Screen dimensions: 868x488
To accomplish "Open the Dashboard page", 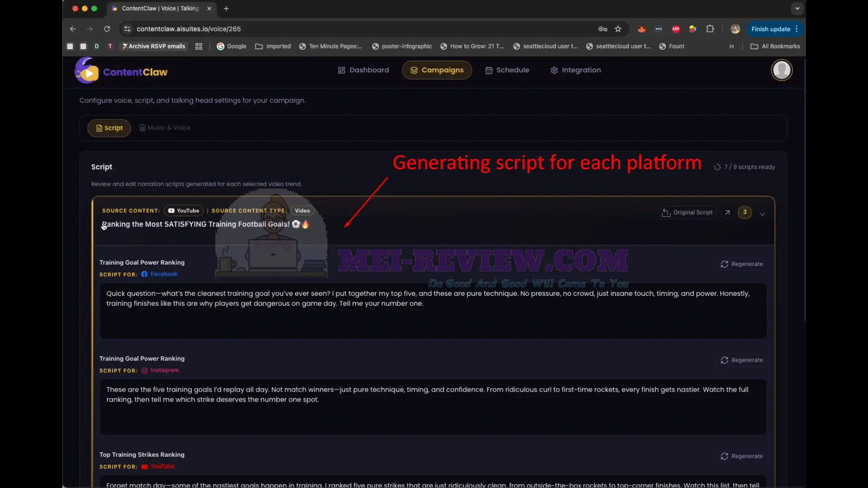I will (363, 70).
